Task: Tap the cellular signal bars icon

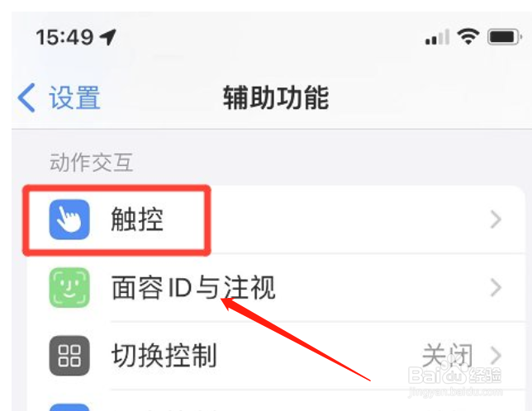Action: (x=437, y=37)
